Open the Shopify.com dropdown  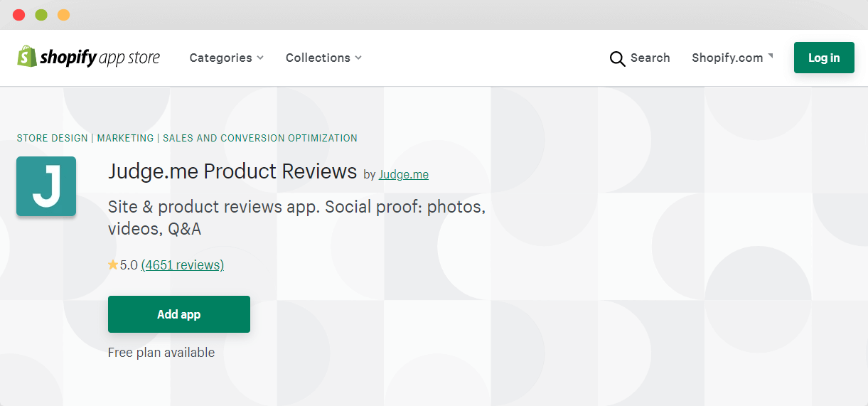(732, 58)
